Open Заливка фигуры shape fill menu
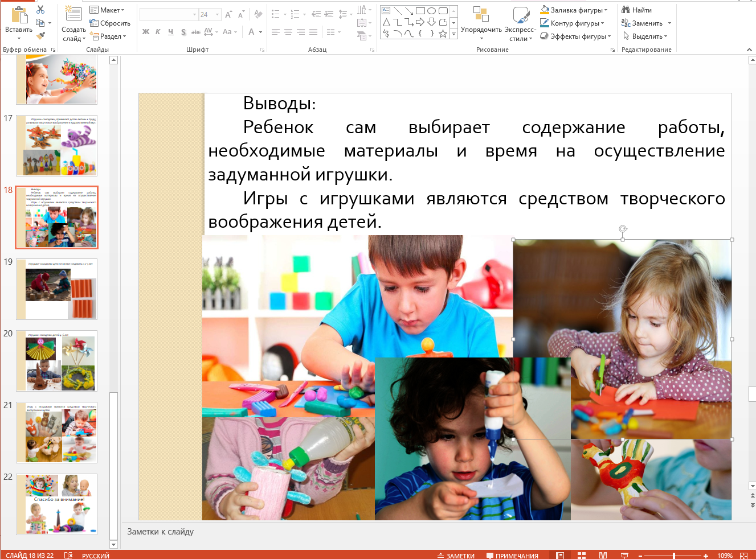 pos(574,10)
